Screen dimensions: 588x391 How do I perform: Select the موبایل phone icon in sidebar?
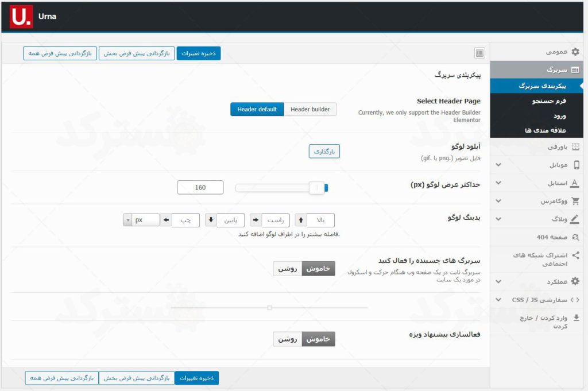(x=577, y=164)
